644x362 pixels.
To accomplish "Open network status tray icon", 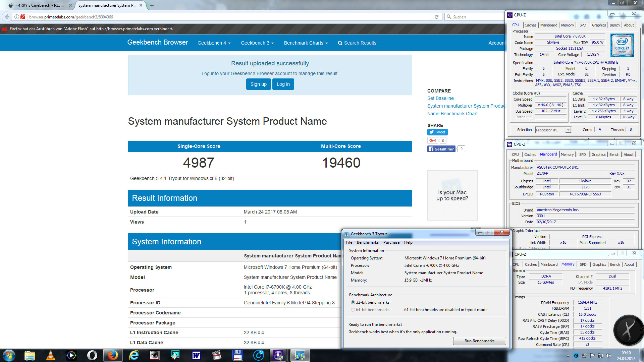I will coord(600,356).
